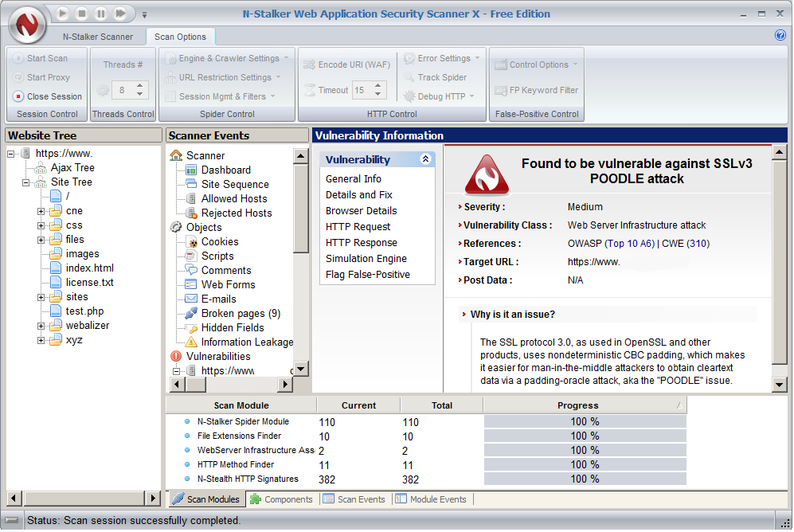Click the Cookies icon
Screen dimensions: 794x532
coord(192,242)
